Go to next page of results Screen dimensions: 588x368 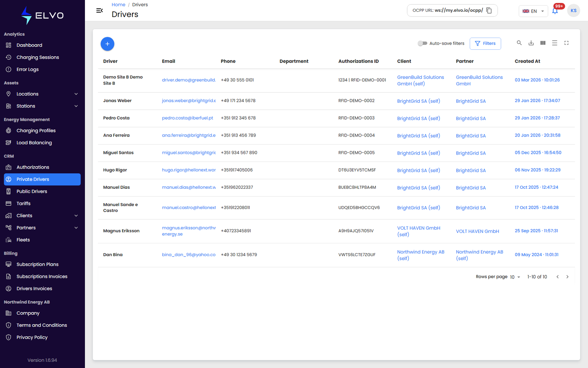tap(567, 277)
